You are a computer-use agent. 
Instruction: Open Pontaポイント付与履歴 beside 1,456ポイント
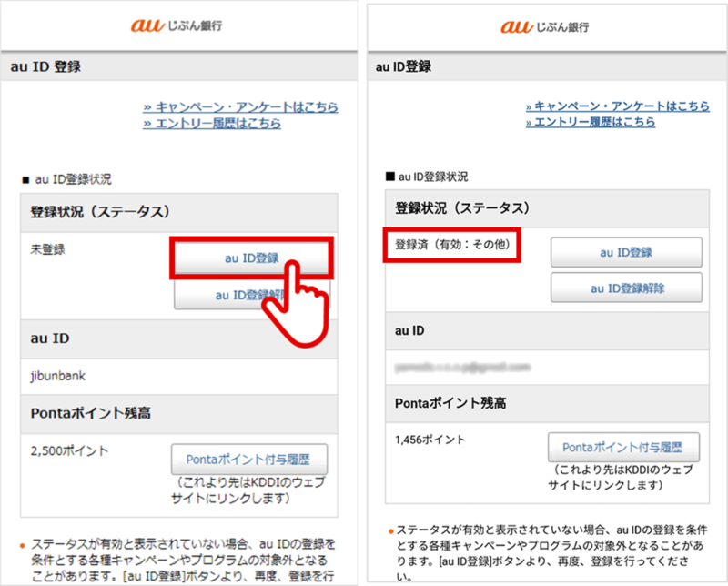pos(623,447)
